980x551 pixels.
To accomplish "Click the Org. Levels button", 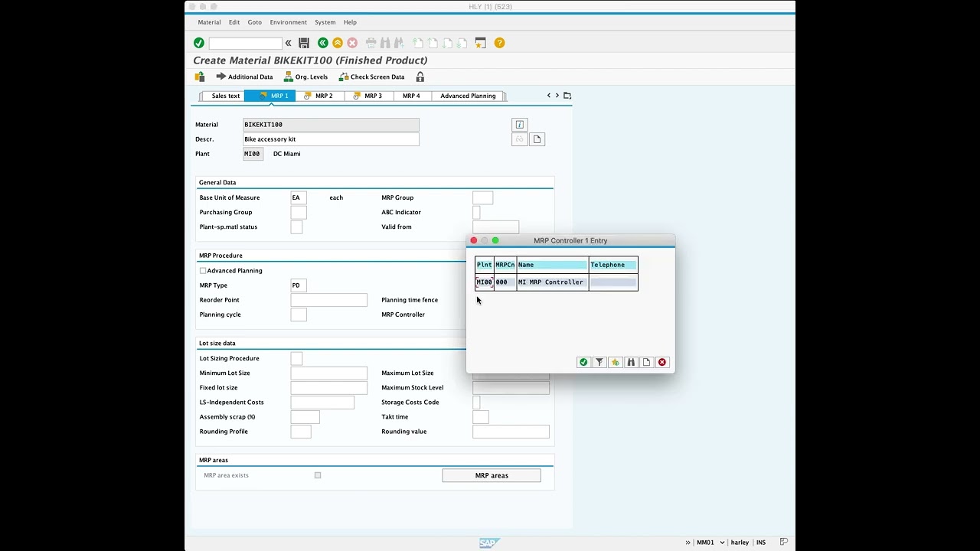I will [305, 77].
